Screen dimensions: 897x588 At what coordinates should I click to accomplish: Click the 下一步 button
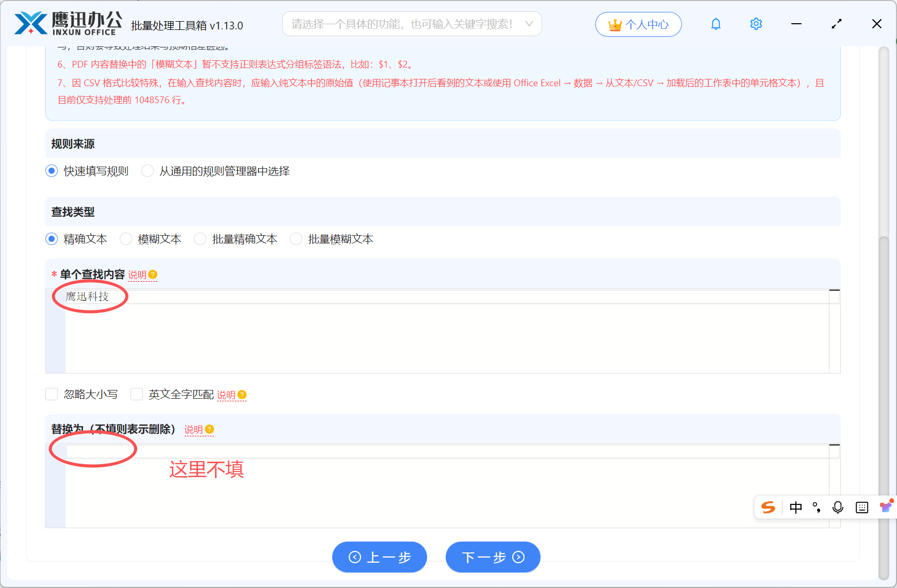[493, 557]
